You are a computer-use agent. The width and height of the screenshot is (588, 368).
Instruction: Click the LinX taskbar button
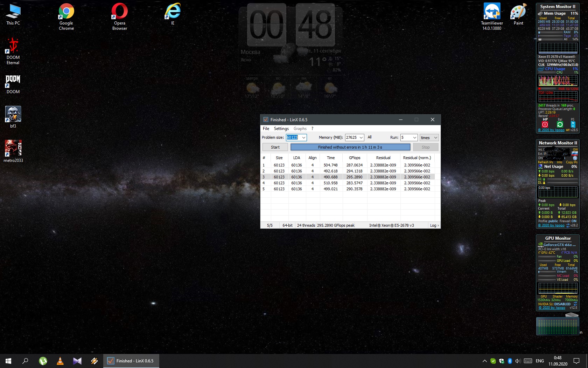click(131, 361)
